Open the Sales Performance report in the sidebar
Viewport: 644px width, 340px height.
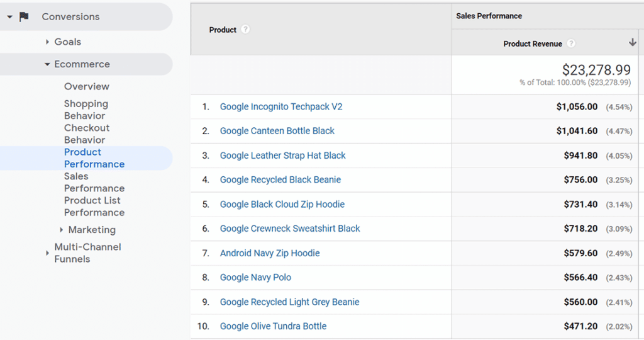pos(94,182)
